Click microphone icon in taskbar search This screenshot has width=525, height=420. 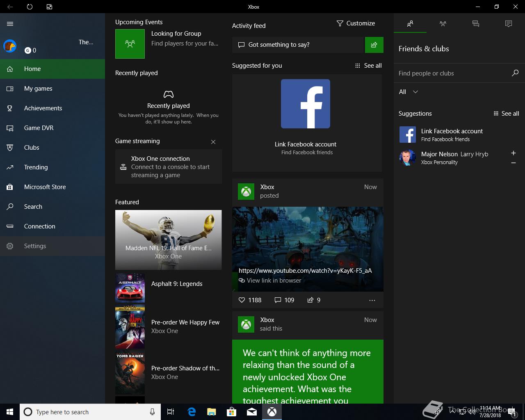[152, 412]
